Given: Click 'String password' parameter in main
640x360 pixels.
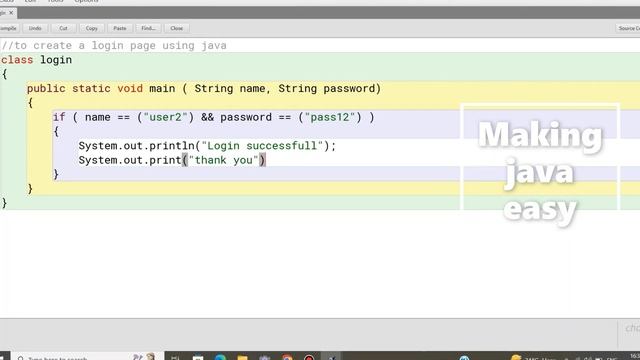Looking at the screenshot, I should pyautogui.click(x=327, y=89).
